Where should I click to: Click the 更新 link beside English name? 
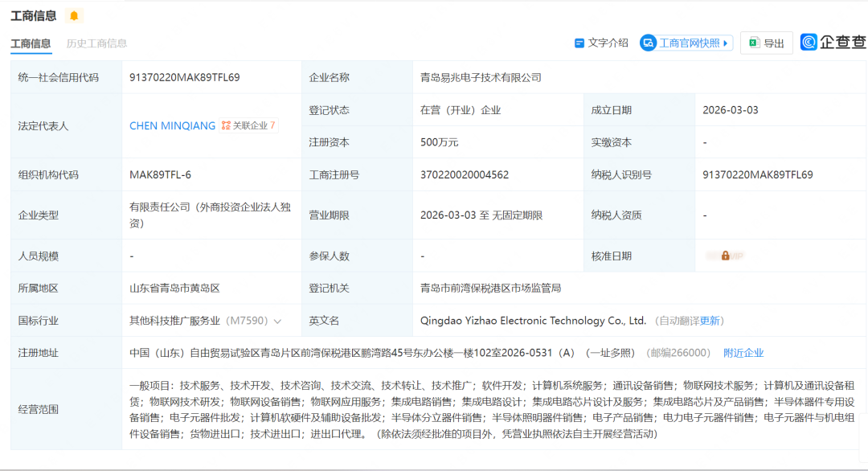[710, 321]
